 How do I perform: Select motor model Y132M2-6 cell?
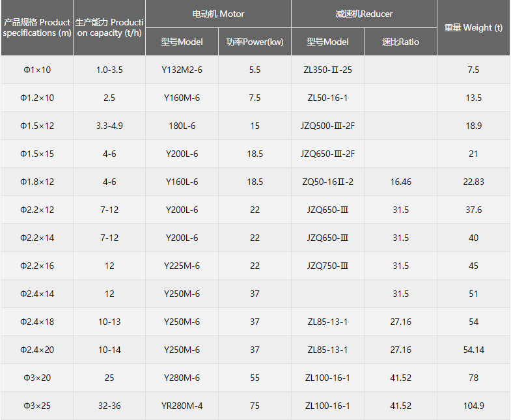(x=182, y=70)
